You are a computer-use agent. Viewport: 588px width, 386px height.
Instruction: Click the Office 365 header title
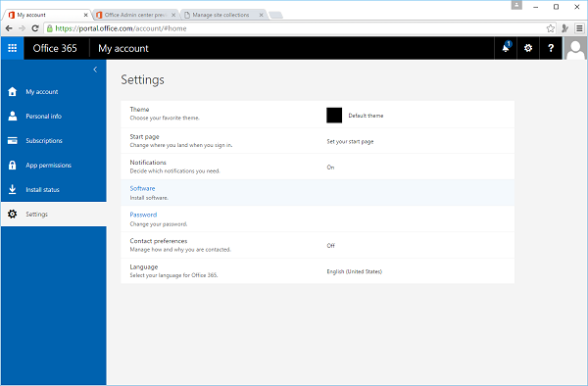click(x=55, y=48)
